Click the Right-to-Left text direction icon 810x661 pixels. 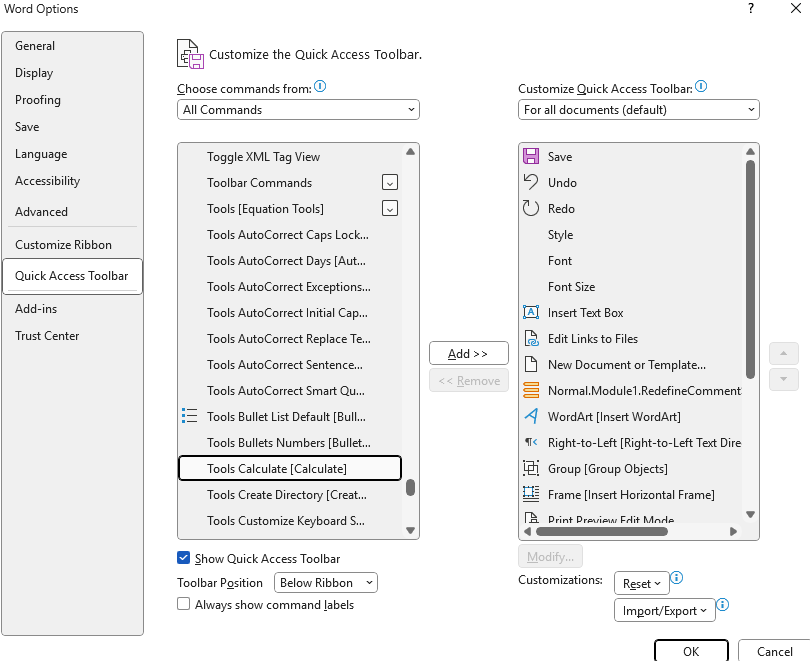point(531,442)
